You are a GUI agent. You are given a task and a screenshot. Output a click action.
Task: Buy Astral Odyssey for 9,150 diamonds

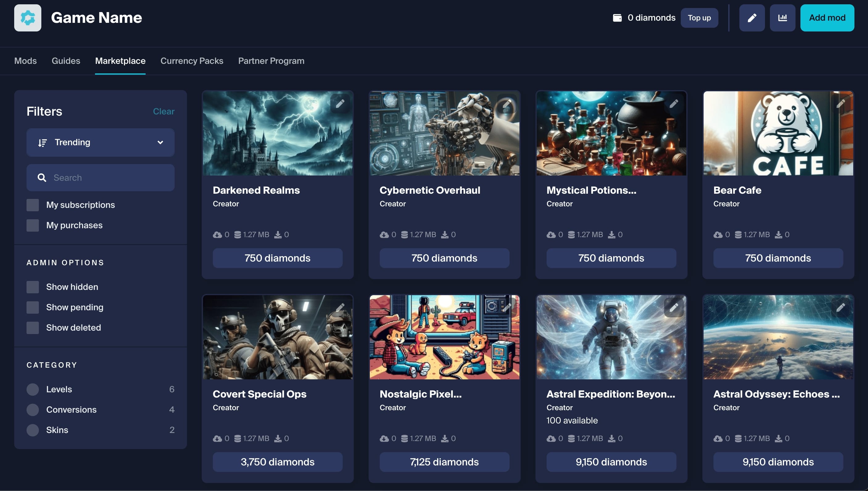778,462
